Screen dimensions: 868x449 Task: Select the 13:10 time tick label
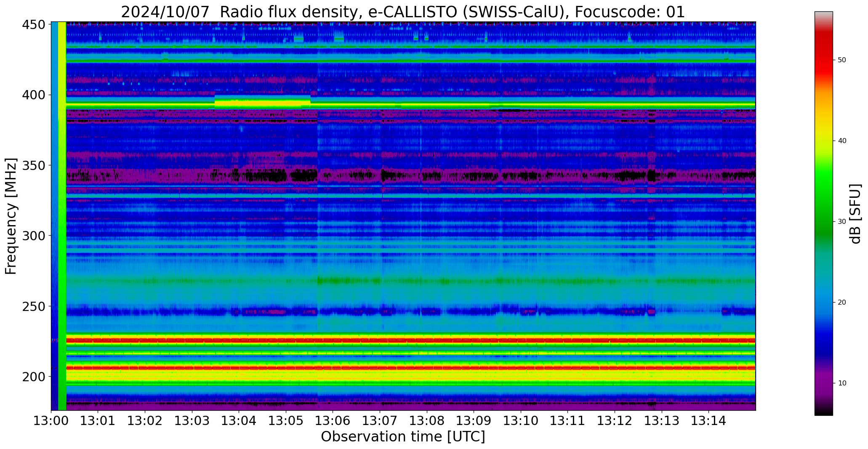[521, 420]
